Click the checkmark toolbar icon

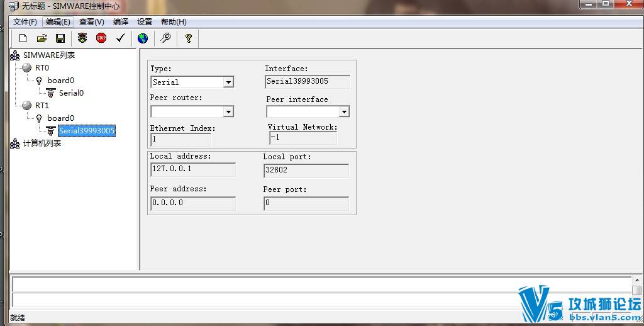coord(120,38)
